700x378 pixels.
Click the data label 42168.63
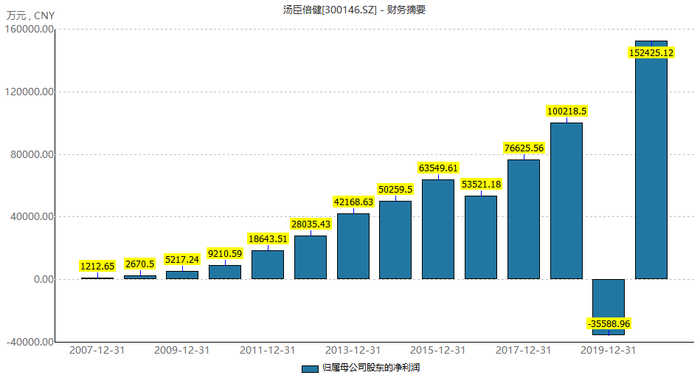(353, 202)
